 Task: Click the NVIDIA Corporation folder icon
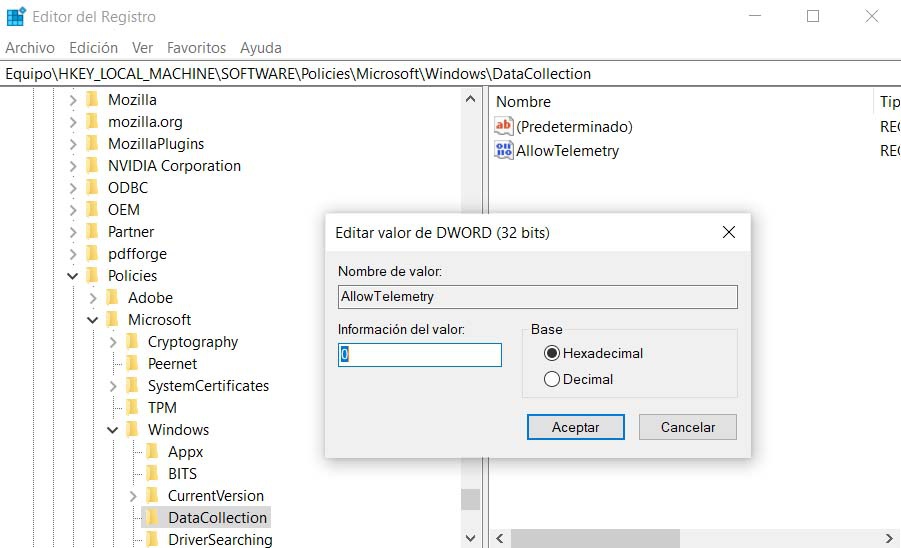click(x=92, y=166)
